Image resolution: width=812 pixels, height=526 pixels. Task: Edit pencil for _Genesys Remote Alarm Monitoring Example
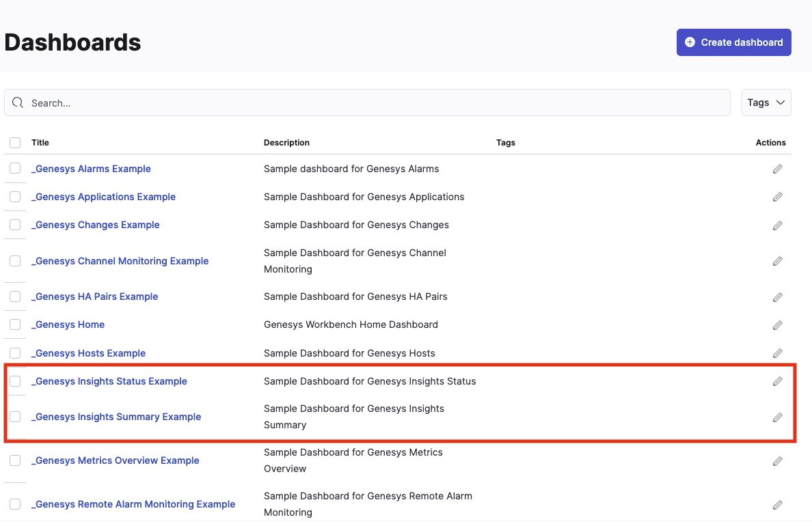(x=777, y=505)
